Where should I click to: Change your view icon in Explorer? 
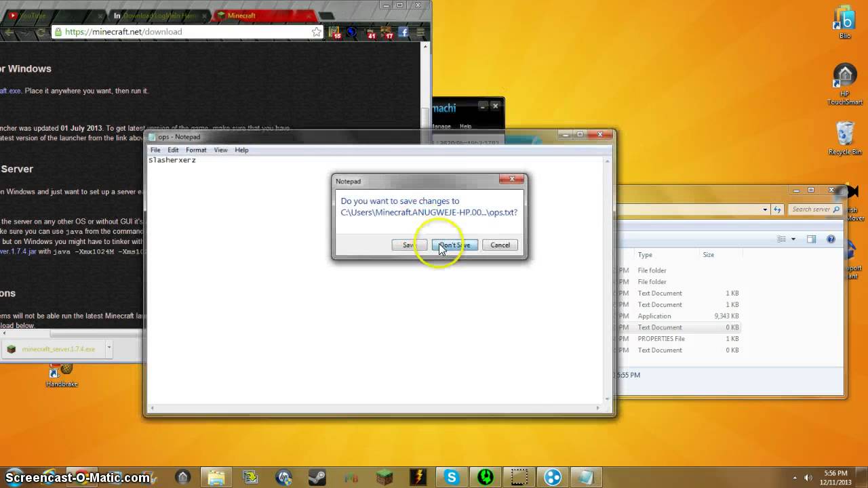[782, 239]
